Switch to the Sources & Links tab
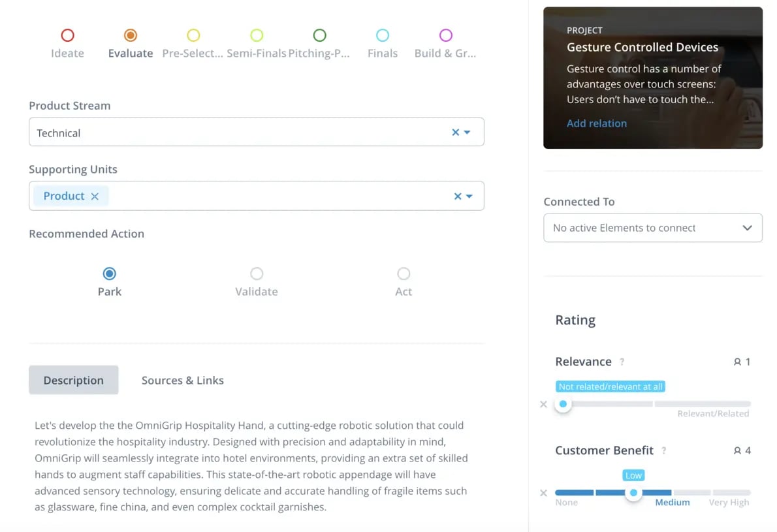777x532 pixels. tap(183, 381)
